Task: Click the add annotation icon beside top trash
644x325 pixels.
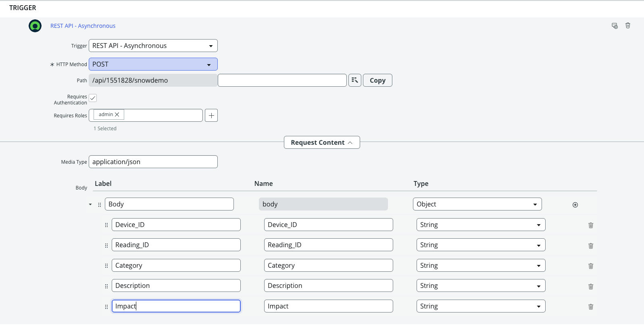Action: (x=615, y=26)
